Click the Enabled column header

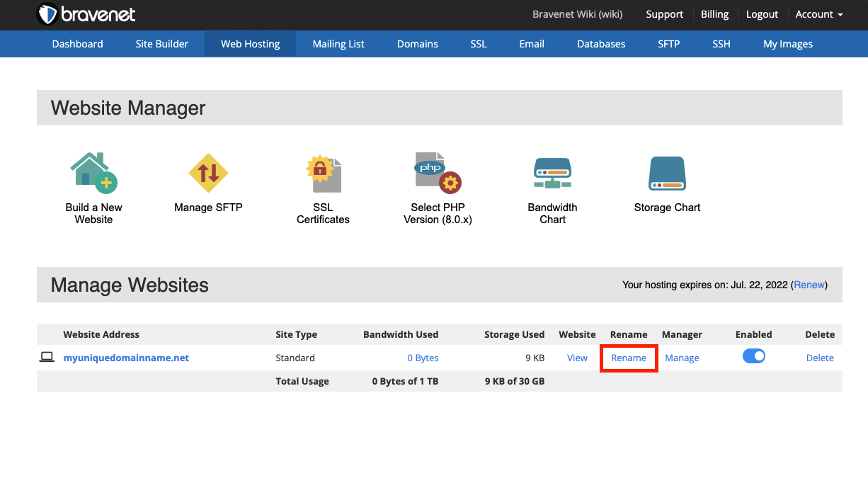pos(754,334)
